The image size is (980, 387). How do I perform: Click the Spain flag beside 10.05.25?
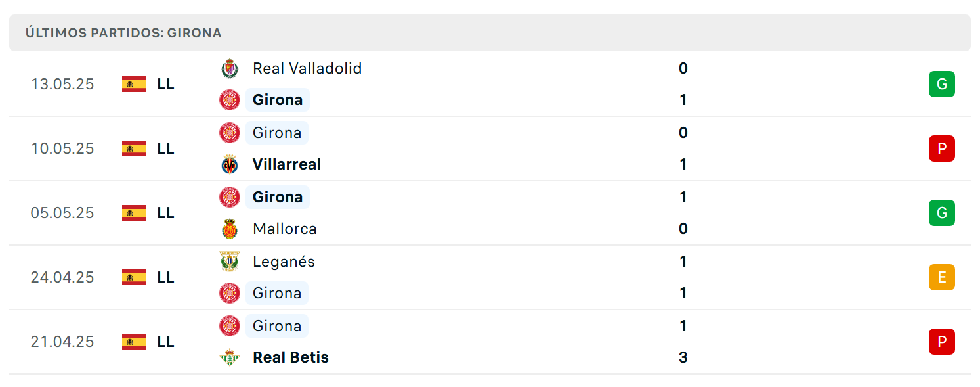[134, 148]
